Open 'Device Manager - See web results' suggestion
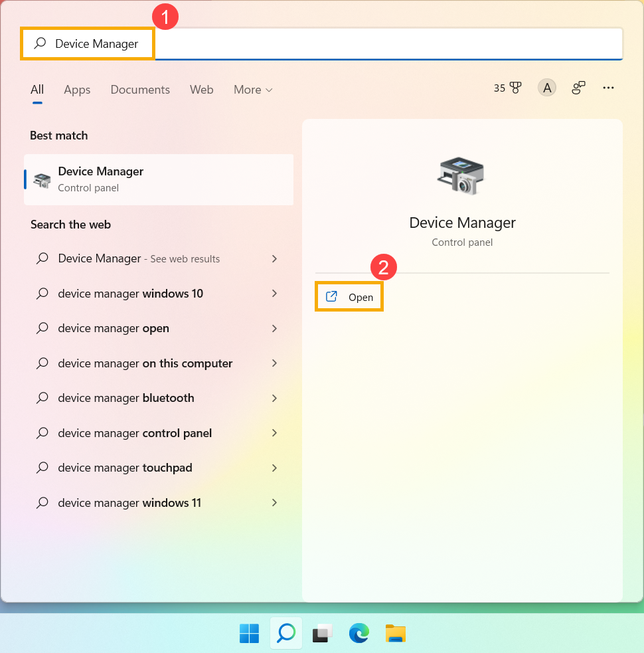This screenshot has width=644, height=653. (159, 258)
